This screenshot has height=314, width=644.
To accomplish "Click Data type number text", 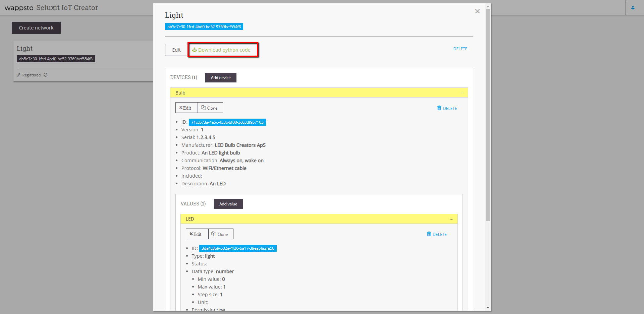I will [213, 271].
